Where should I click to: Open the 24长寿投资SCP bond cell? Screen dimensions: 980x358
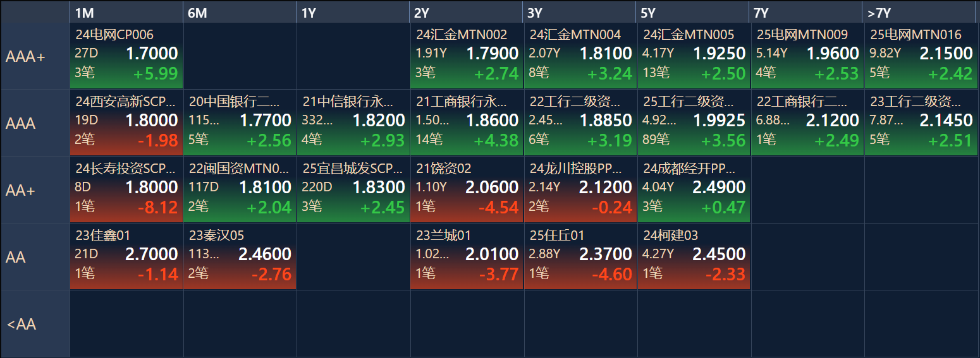click(x=126, y=191)
